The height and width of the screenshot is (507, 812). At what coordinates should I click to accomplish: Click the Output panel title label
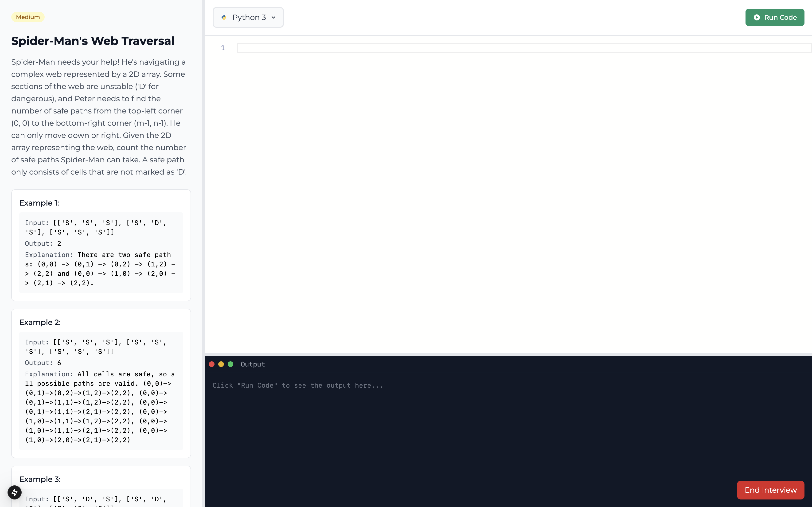pos(252,364)
